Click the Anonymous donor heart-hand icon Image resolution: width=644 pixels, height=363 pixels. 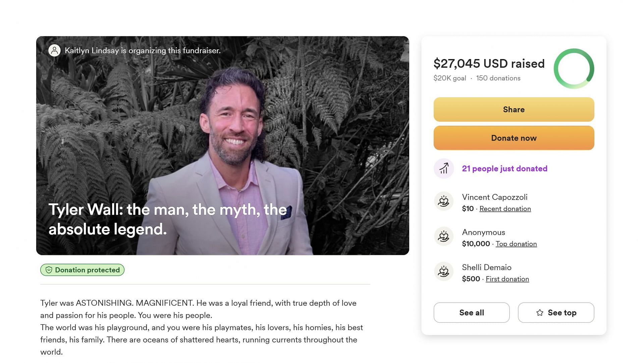[x=444, y=237]
